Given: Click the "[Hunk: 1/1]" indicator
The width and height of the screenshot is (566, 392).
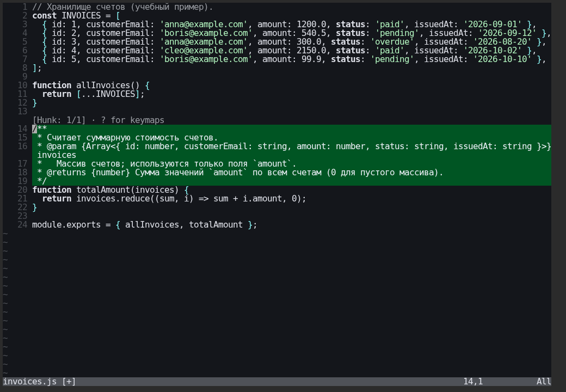Looking at the screenshot, I should 59,120.
